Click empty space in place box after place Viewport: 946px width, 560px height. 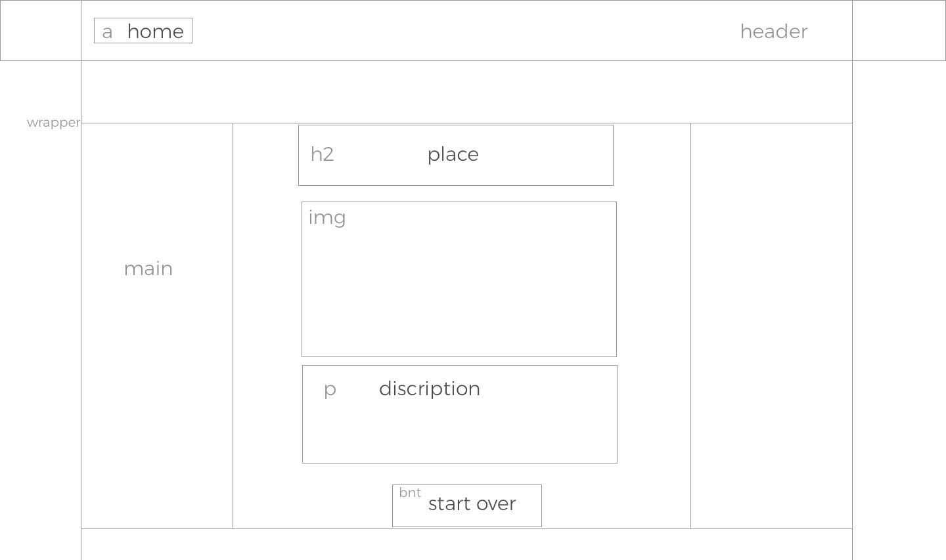[545, 155]
